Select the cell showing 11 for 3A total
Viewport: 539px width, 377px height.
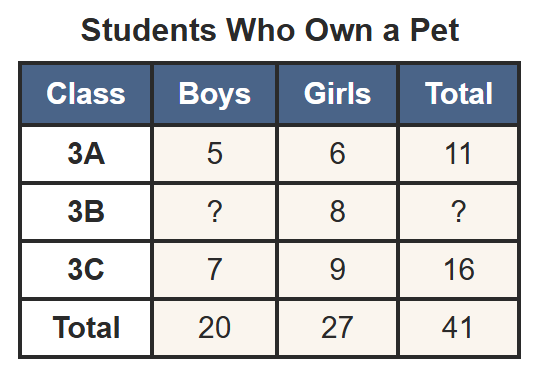pyautogui.click(x=459, y=154)
